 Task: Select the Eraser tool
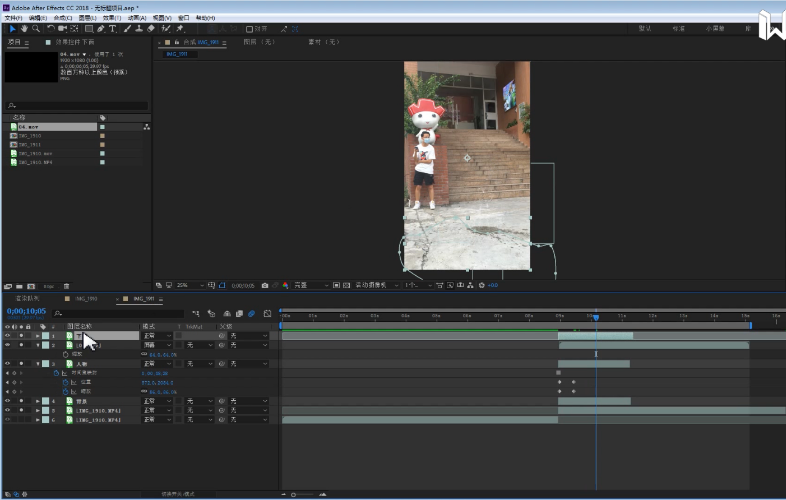(x=151, y=29)
